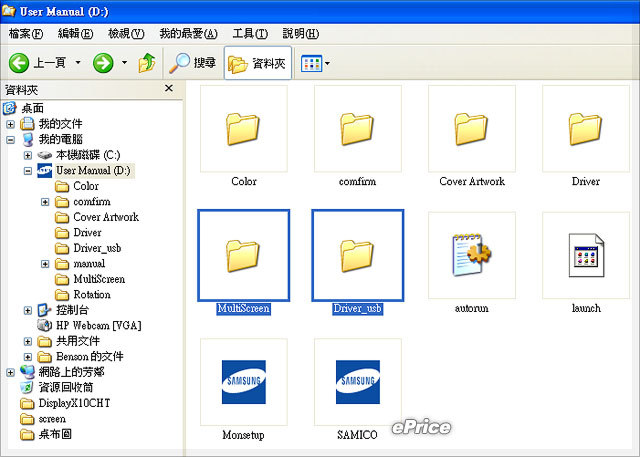Screen dimensions: 640x457
Task: Open Back button history dropdown arrow
Action: (78, 62)
